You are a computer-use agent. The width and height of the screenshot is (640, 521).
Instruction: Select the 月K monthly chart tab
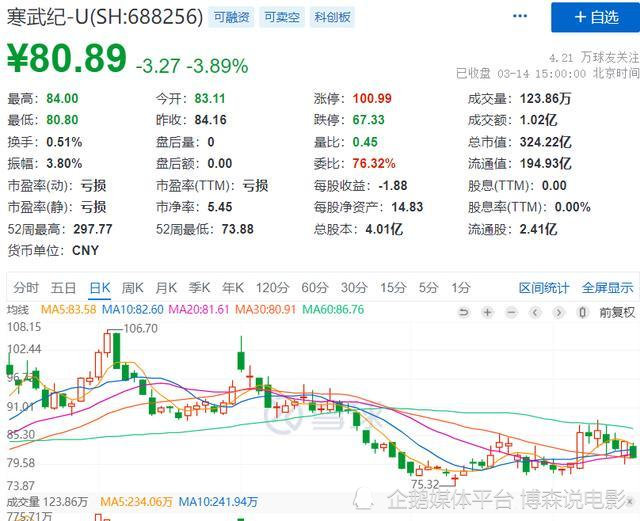pos(166,287)
